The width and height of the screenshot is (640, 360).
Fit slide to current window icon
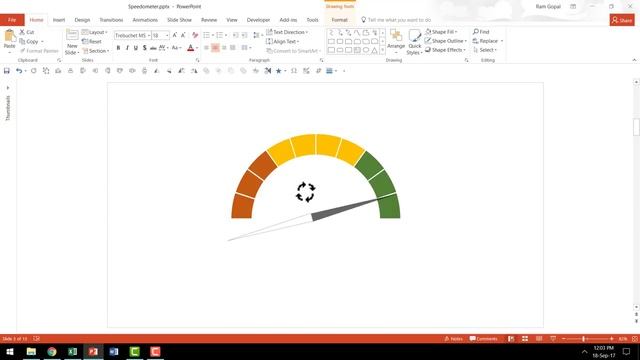tap(635, 339)
